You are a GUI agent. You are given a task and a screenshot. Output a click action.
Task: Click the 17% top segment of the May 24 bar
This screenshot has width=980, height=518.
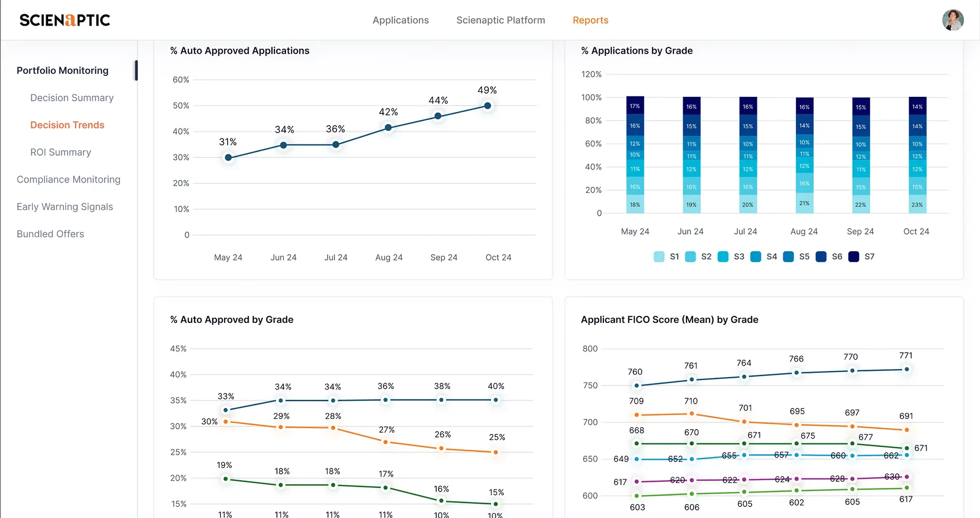pos(635,106)
